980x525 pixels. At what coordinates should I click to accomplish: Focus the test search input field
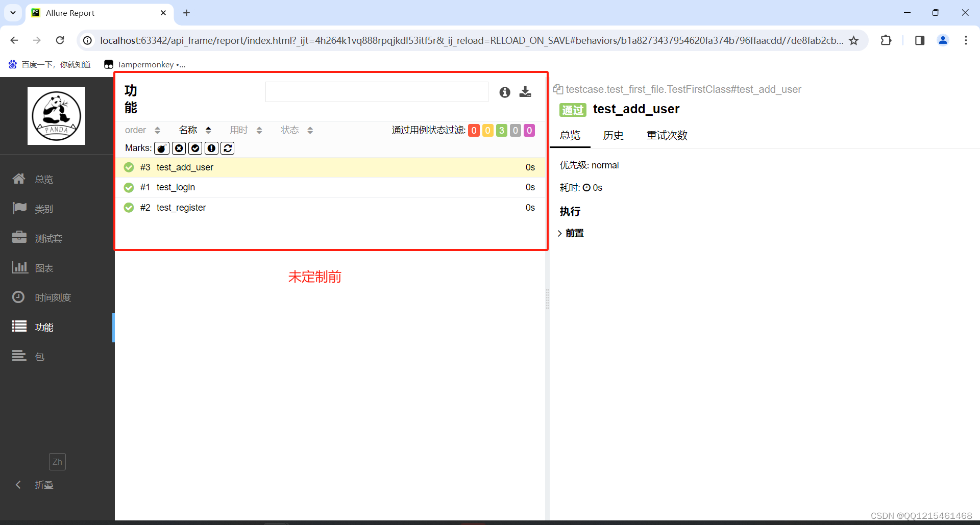point(377,92)
